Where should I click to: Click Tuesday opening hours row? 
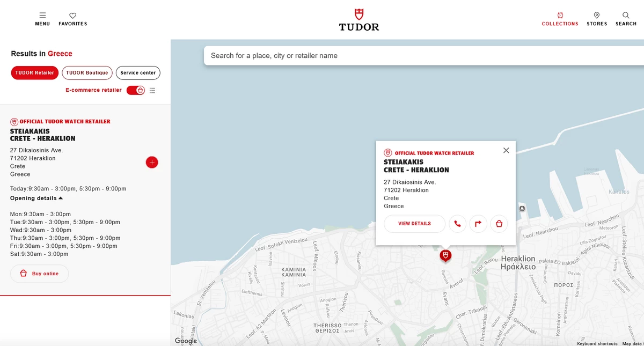point(65,222)
